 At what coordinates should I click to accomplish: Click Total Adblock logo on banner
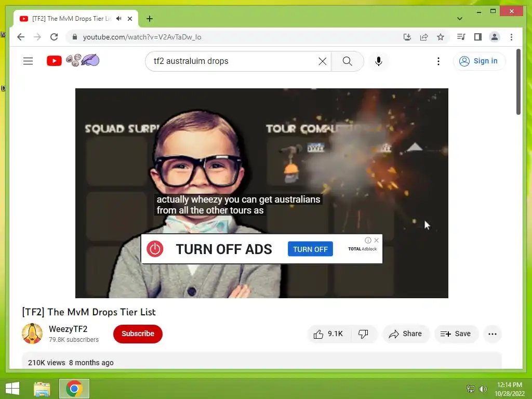(x=362, y=249)
